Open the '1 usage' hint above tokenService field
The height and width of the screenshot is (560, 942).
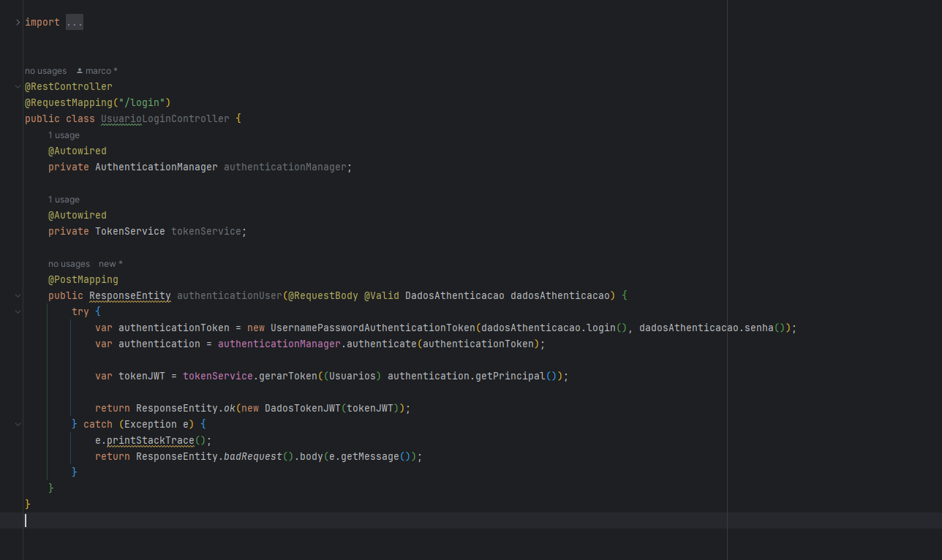[x=64, y=200]
